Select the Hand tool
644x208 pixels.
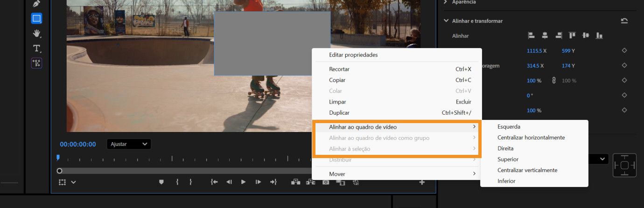[x=36, y=33]
